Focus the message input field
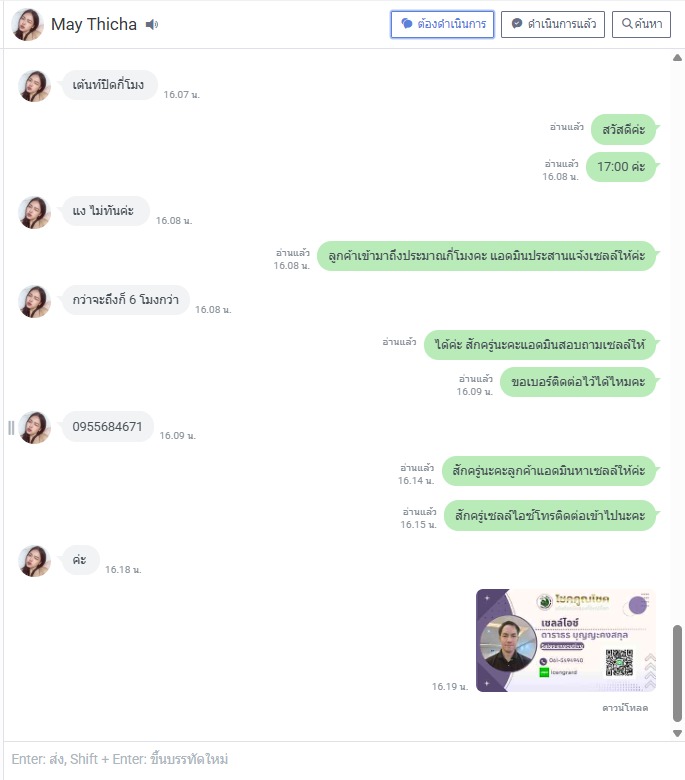The width and height of the screenshot is (685, 780). point(342,759)
